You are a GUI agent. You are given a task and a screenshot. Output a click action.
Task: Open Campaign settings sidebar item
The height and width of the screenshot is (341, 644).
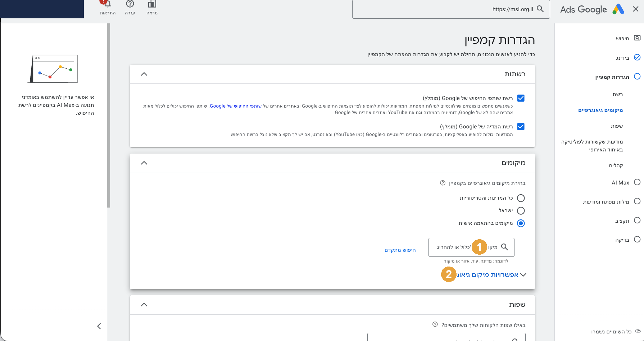pyautogui.click(x=612, y=77)
